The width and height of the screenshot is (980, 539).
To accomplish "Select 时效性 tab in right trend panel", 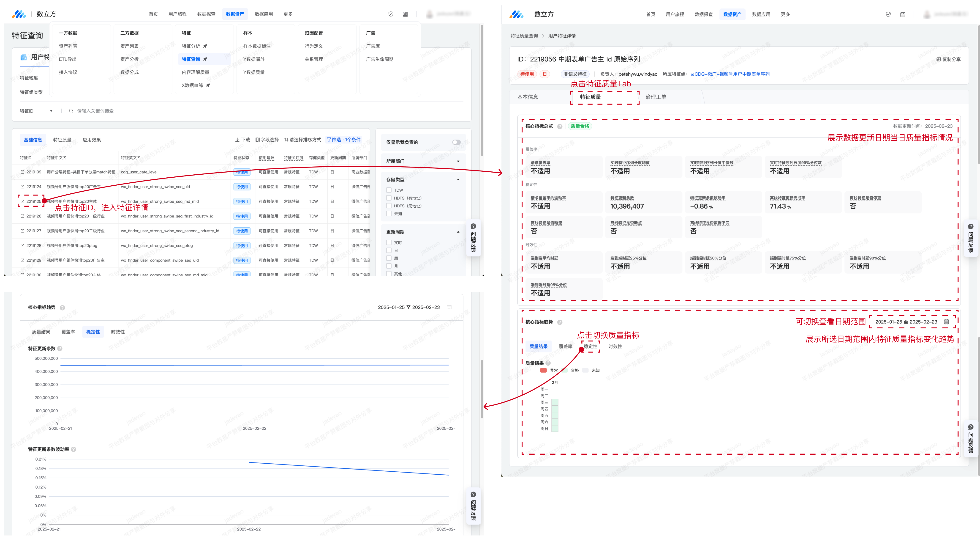I will point(615,346).
